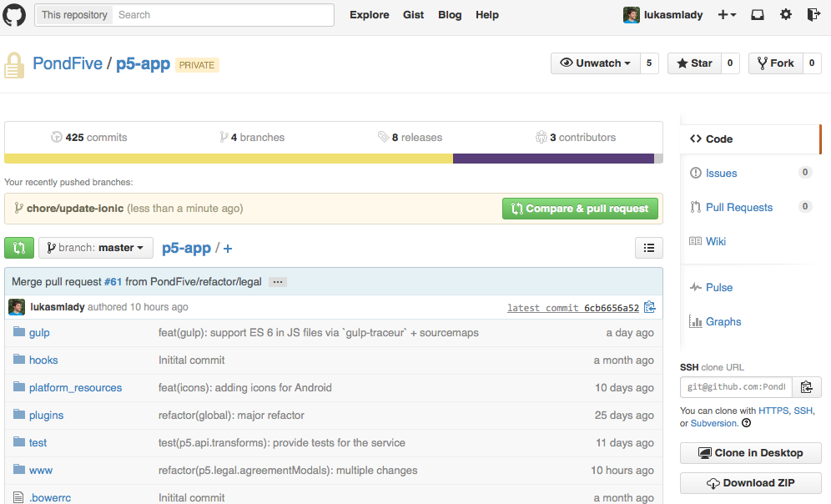Open lukasmlady avatar in the header

pyautogui.click(x=632, y=15)
